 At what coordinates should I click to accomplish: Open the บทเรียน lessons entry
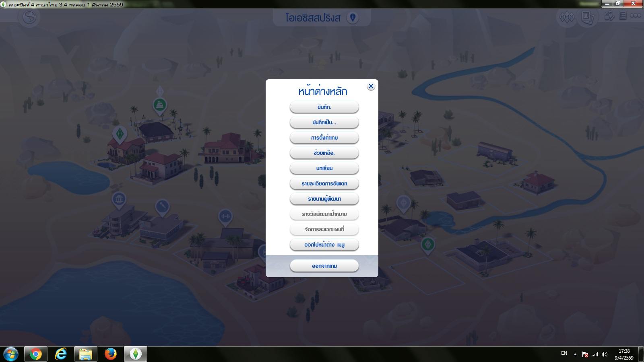[324, 168]
